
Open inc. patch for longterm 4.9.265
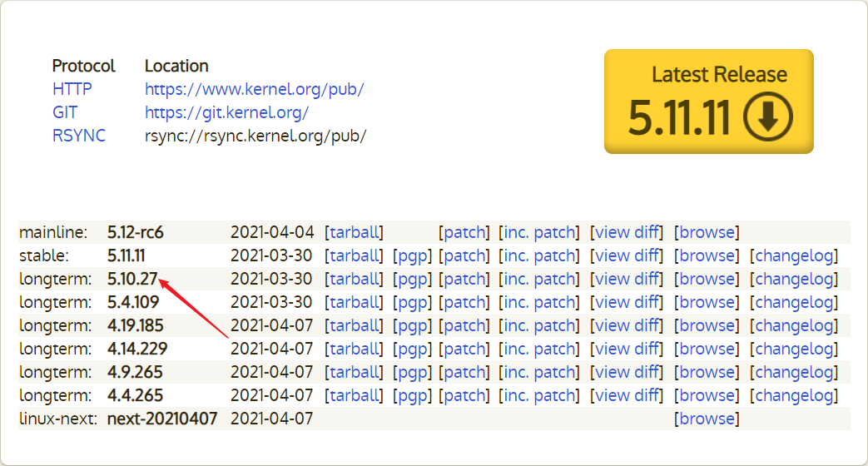point(539,373)
